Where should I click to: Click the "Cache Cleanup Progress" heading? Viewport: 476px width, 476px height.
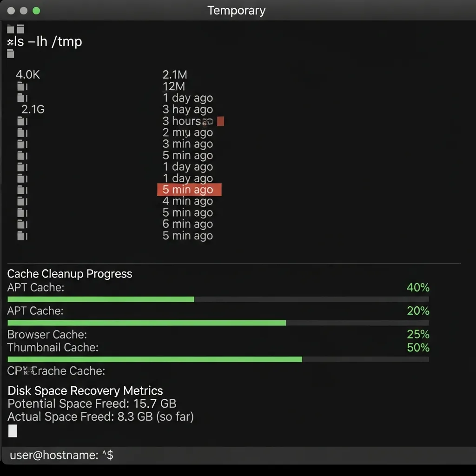pyautogui.click(x=70, y=274)
